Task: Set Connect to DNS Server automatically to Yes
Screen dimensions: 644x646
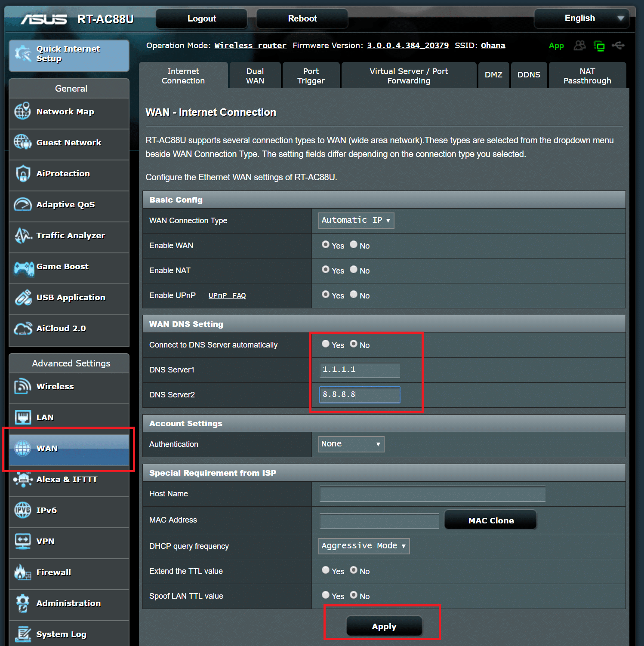Action: (326, 343)
